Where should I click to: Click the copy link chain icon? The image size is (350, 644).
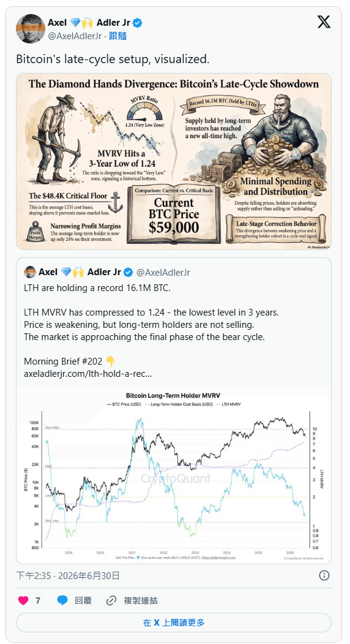(x=111, y=600)
